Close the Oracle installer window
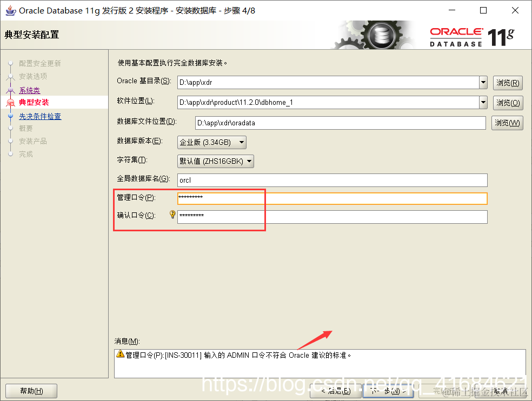The image size is (532, 401). (x=515, y=10)
